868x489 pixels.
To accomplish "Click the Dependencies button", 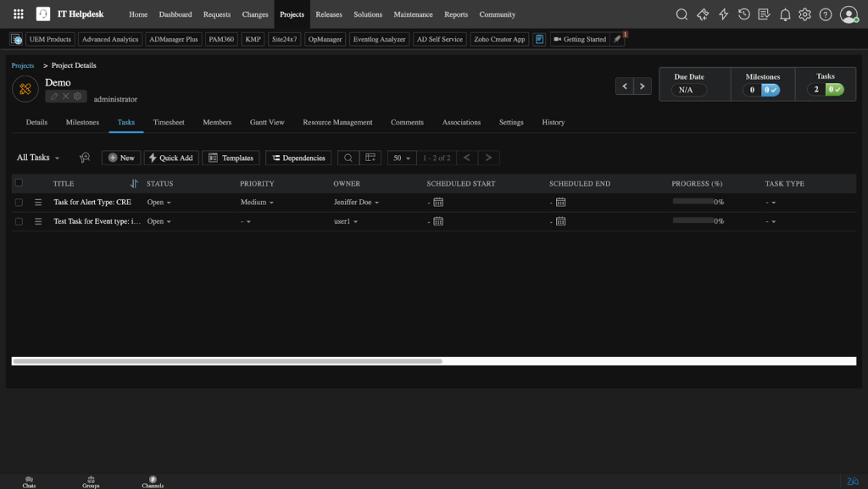I will (x=298, y=158).
